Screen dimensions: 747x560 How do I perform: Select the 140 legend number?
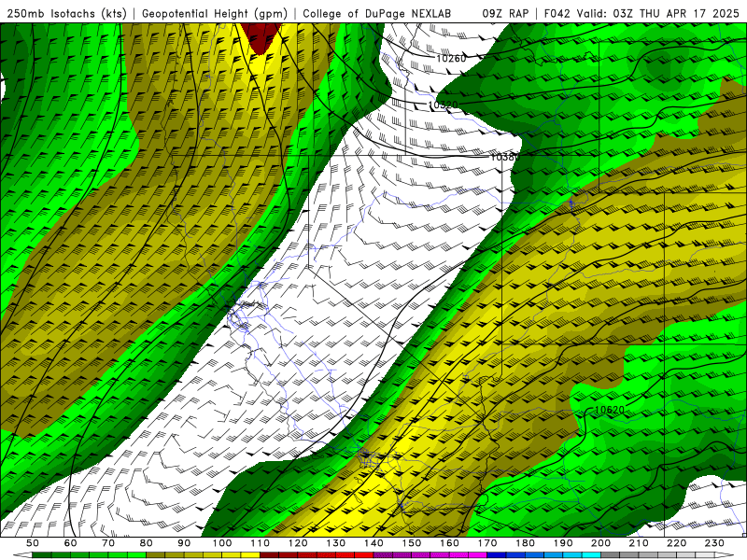[373, 543]
